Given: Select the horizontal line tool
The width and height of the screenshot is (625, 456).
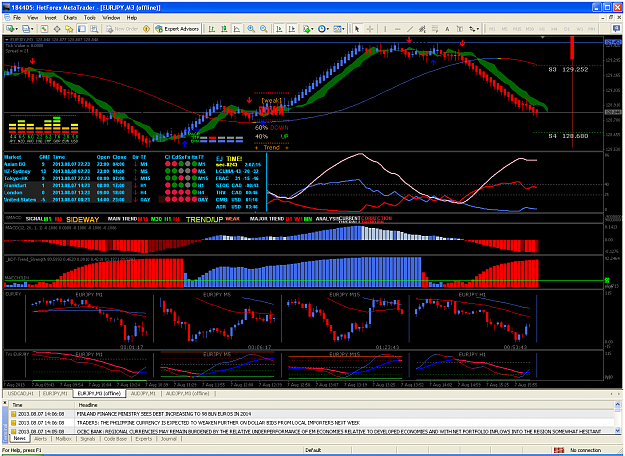Looking at the screenshot, I should (x=397, y=29).
